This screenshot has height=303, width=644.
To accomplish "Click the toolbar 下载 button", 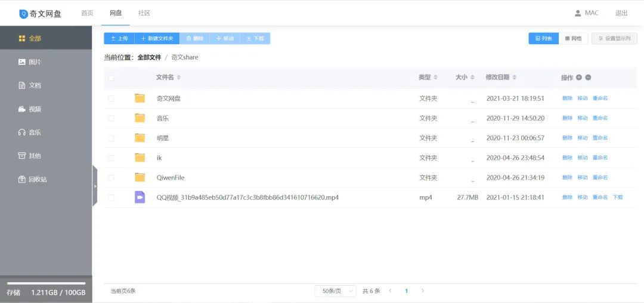I will pos(255,38).
